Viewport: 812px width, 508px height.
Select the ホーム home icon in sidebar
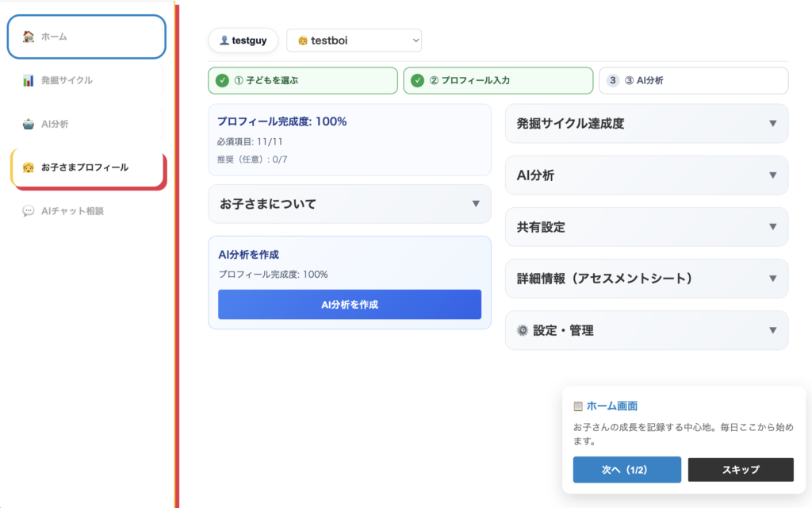click(28, 37)
